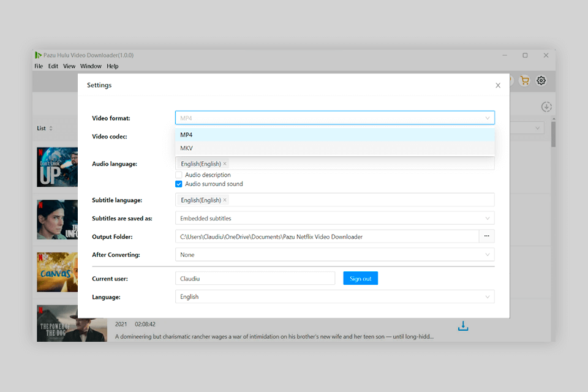Open the Edit menu
The width and height of the screenshot is (588, 392).
53,66
